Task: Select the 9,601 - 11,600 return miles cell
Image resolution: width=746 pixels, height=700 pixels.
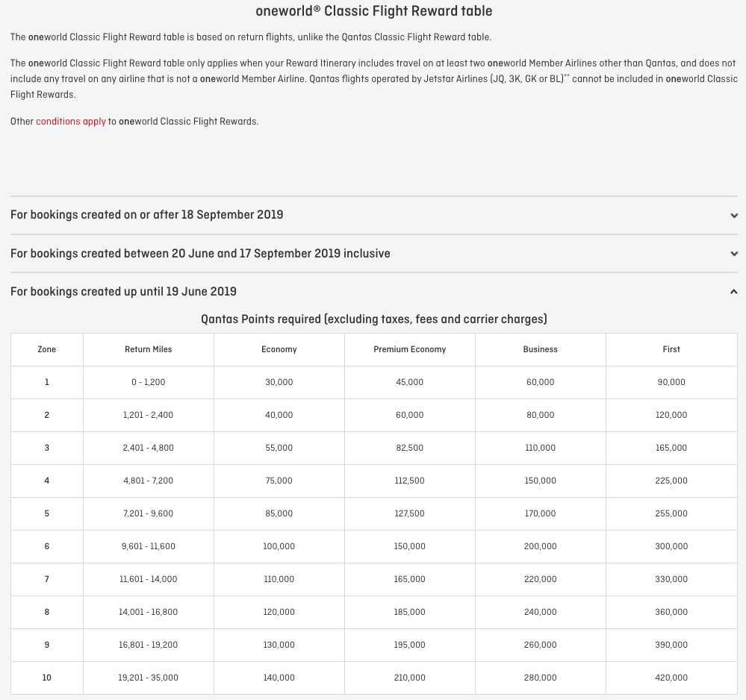Action: (x=149, y=546)
